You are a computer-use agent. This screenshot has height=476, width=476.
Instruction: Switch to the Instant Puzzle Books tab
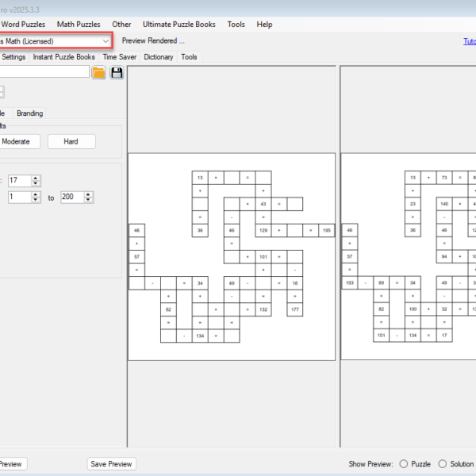63,57
